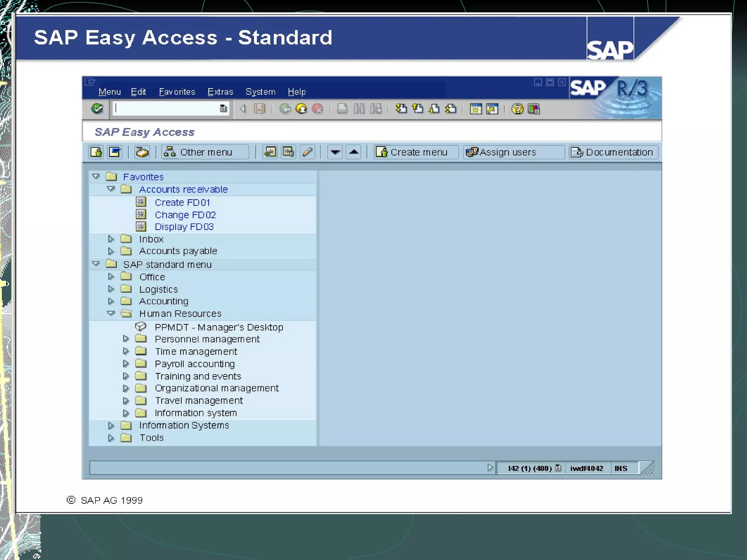Viewport: 747px width, 560px height.
Task: Expand the Payroll accounting folder
Action: pos(126,364)
